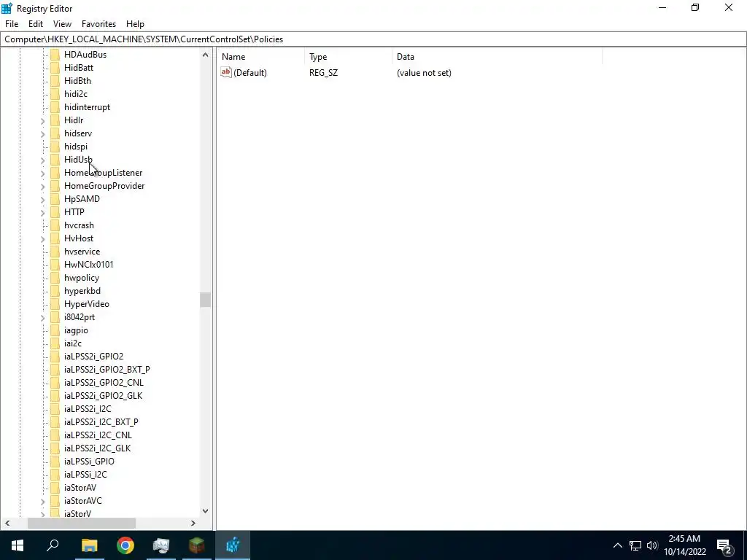The height and width of the screenshot is (560, 747).
Task: Click the HyperVideo folder icon
Action: (55, 304)
